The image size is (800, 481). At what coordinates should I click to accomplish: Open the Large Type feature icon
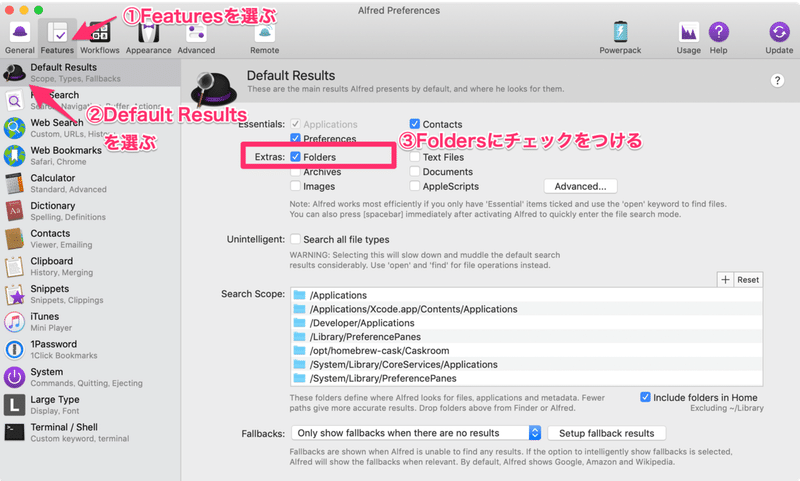pyautogui.click(x=14, y=405)
